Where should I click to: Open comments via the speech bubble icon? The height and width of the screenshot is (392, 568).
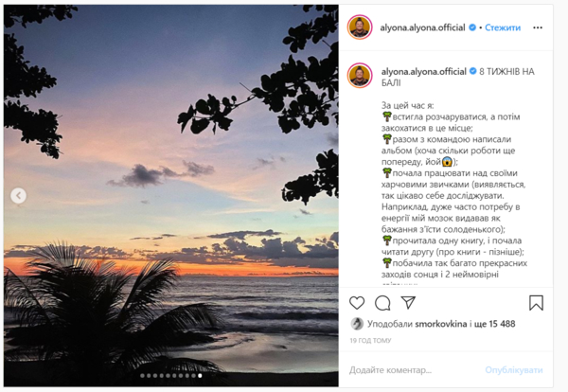[382, 303]
